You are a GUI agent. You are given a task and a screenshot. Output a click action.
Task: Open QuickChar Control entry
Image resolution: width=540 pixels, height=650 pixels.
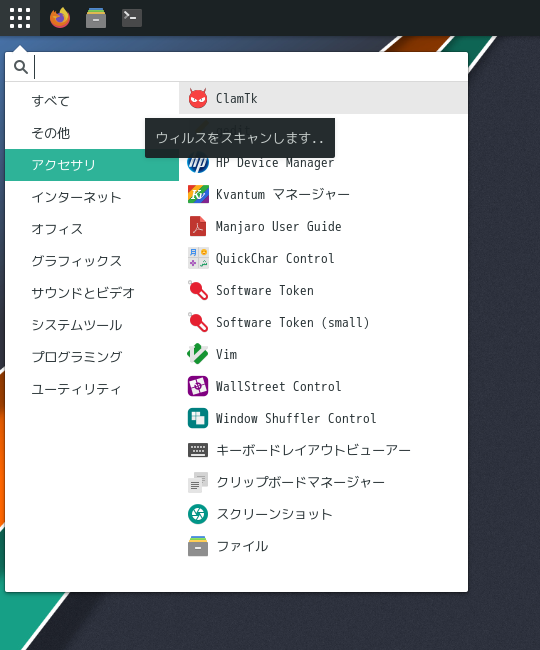(323, 258)
